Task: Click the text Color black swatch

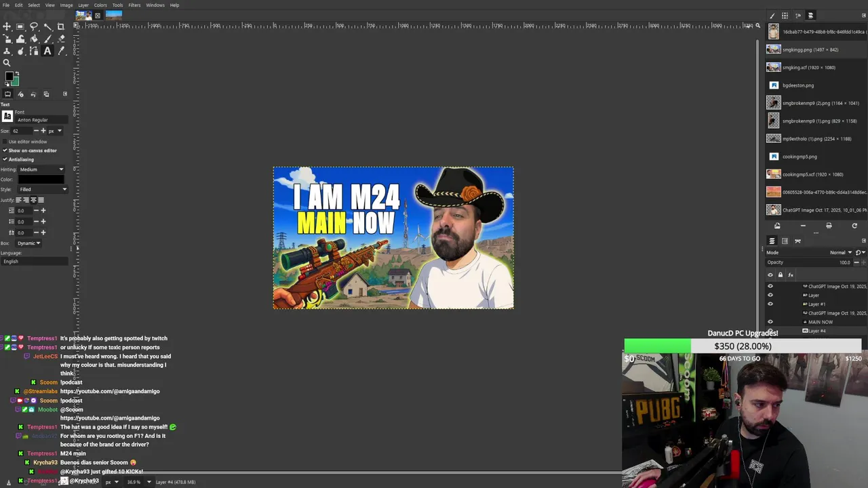Action: click(41, 180)
